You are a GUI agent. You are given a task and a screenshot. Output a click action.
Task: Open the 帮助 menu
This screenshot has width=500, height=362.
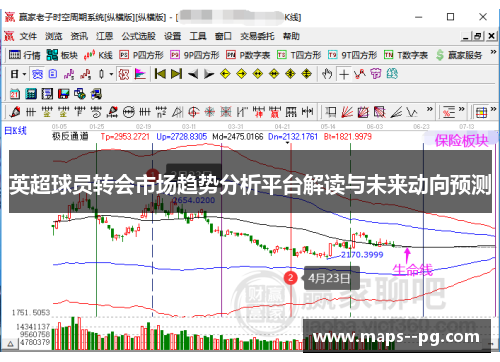pos(291,36)
